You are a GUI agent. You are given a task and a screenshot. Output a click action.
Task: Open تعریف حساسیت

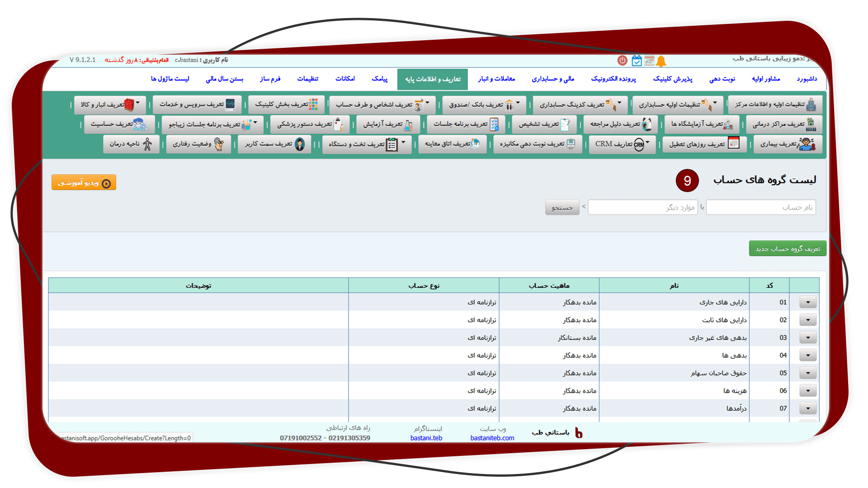click(x=119, y=124)
